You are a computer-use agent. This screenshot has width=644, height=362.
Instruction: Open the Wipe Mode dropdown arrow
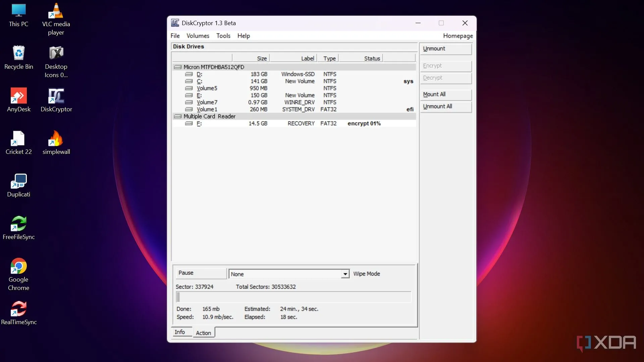pos(345,274)
